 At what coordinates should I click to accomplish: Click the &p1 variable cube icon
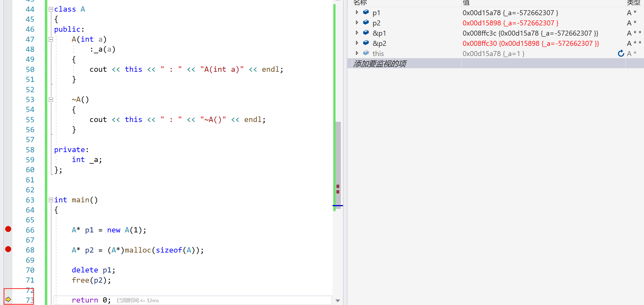click(x=366, y=33)
